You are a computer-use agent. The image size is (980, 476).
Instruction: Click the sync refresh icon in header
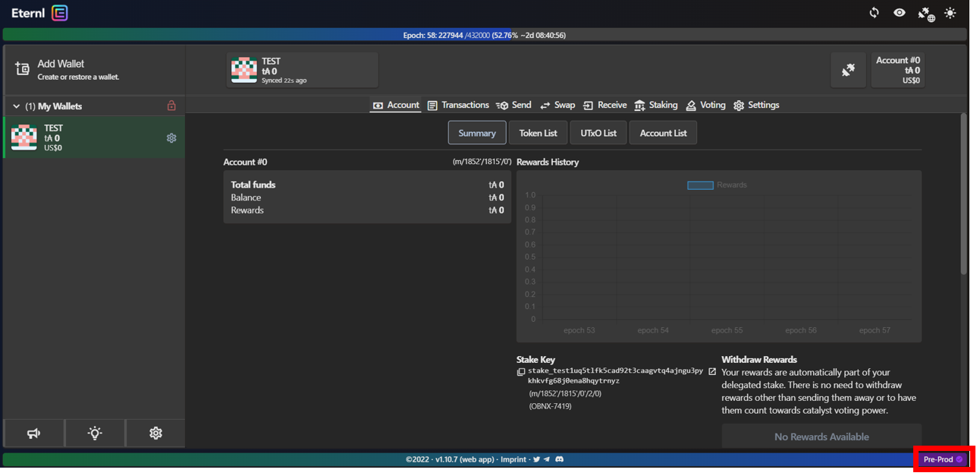click(x=874, y=13)
